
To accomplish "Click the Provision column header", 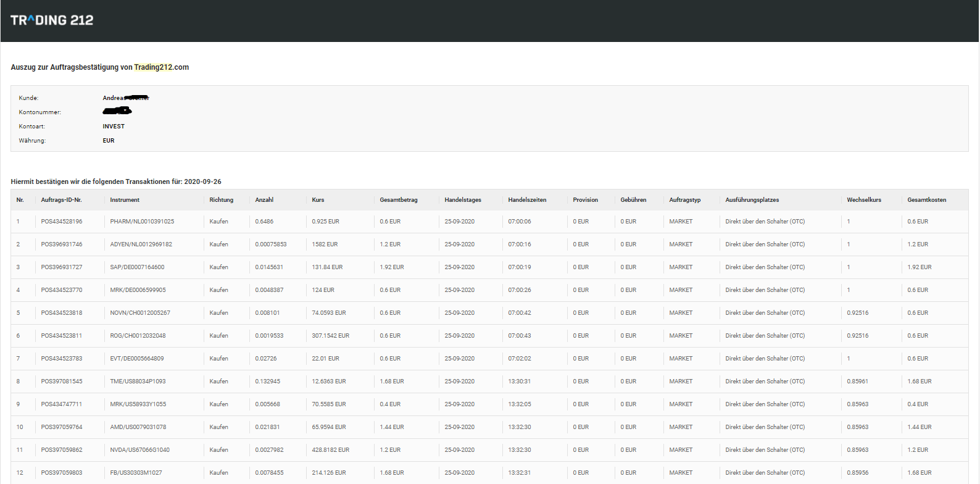I will coord(586,200).
